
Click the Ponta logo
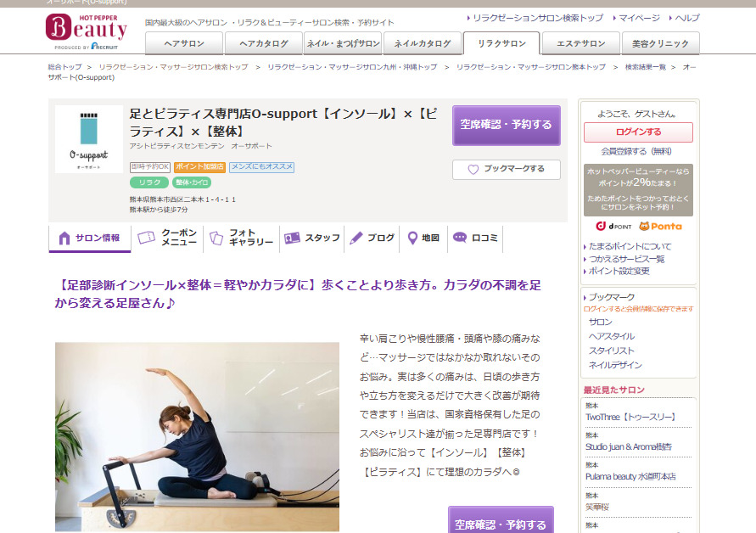tap(660, 227)
